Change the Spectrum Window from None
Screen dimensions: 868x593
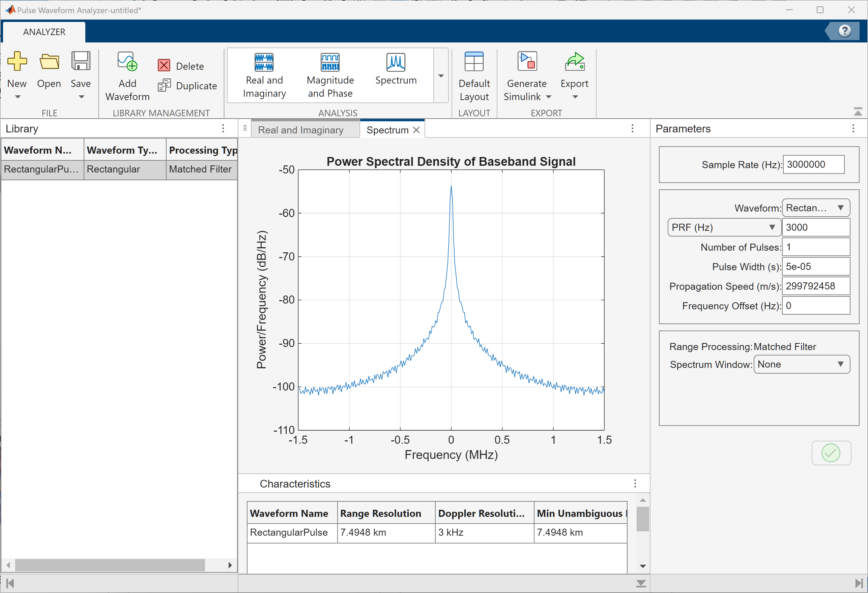[x=802, y=364]
